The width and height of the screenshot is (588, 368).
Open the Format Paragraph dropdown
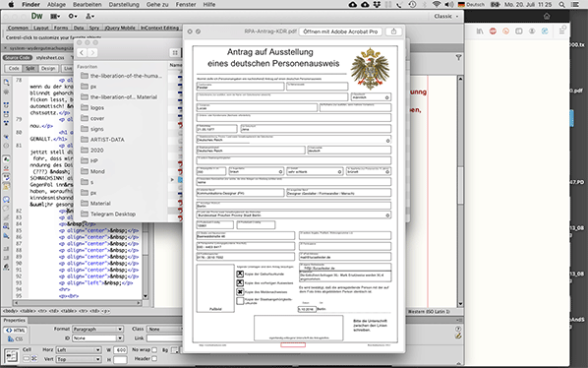(x=97, y=329)
